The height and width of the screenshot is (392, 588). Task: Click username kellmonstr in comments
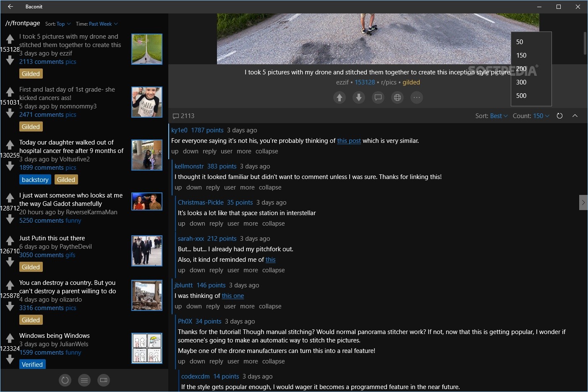point(189,166)
